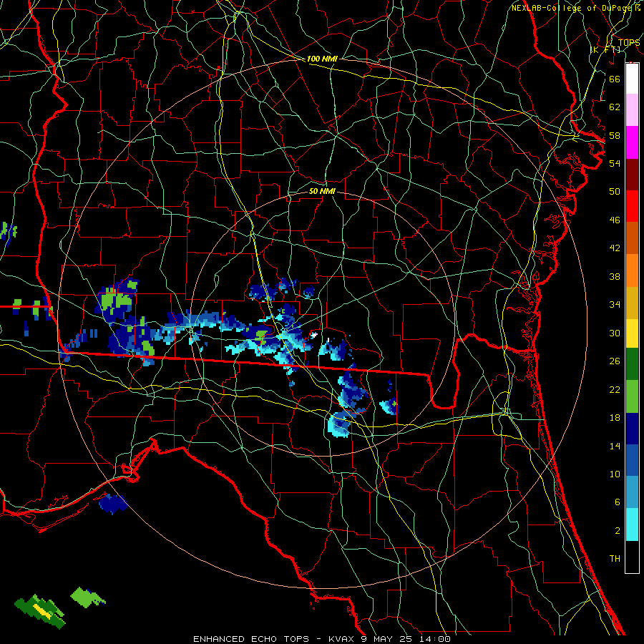Click the legend value 18

(615, 418)
